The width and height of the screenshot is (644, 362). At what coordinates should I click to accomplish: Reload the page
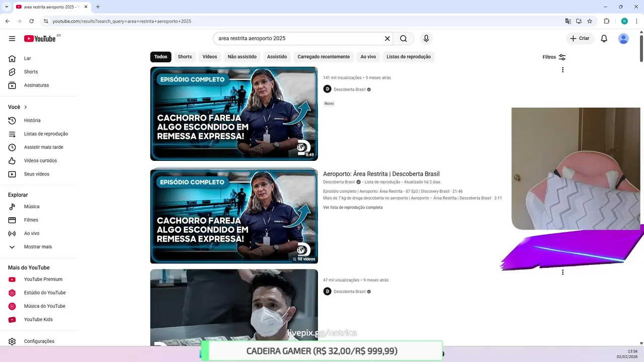click(31, 21)
